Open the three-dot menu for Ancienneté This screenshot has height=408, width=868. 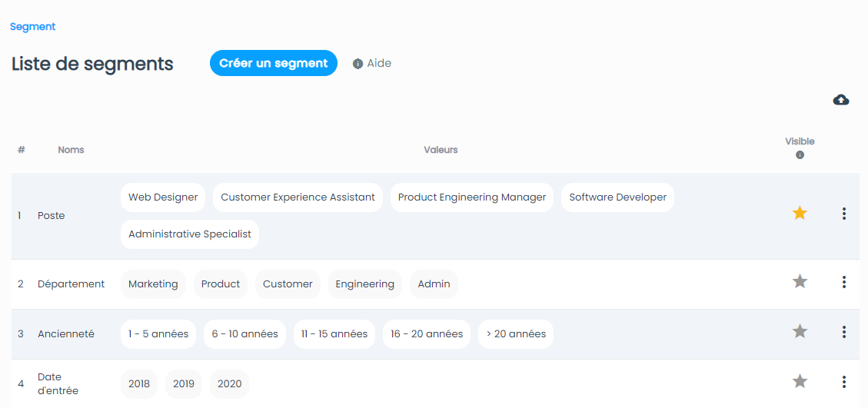pyautogui.click(x=843, y=332)
